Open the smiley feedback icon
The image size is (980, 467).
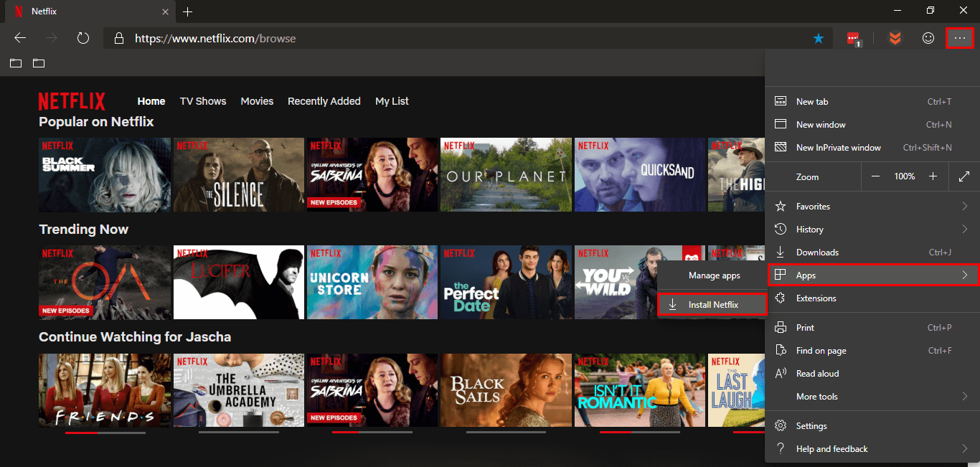point(928,39)
